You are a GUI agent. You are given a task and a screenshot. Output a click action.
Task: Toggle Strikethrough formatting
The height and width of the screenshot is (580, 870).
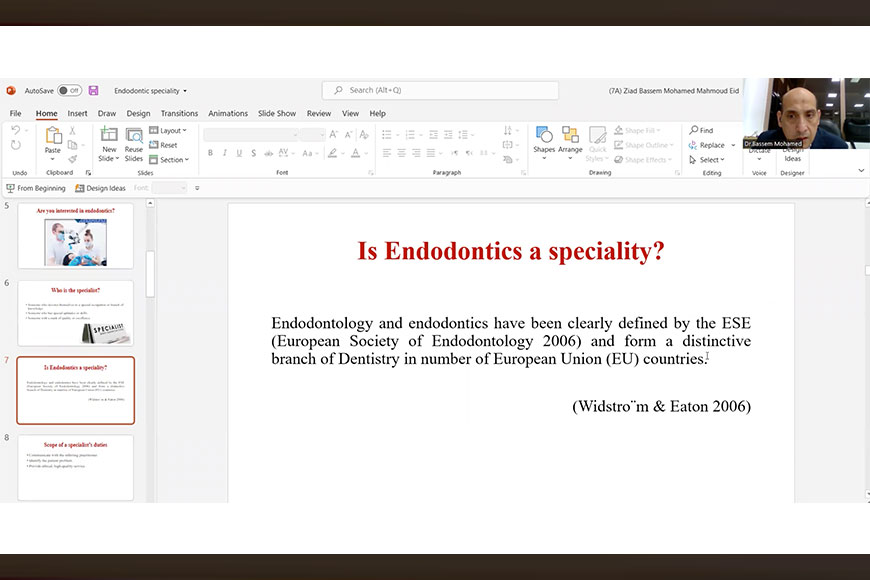click(x=269, y=153)
